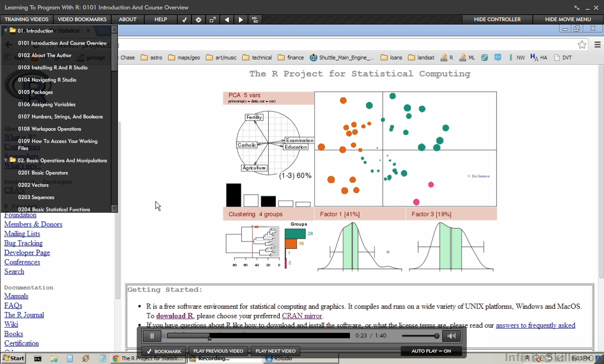Open the HELP menu

coord(161,19)
